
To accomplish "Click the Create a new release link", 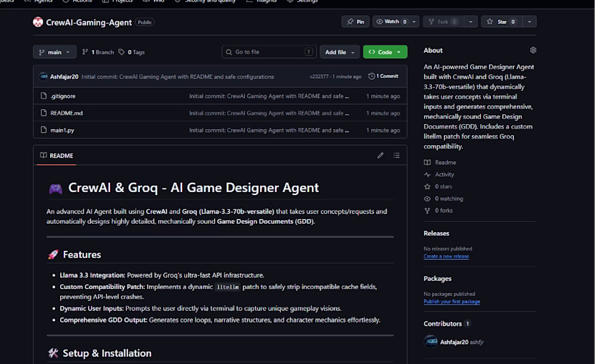I will click(x=446, y=256).
